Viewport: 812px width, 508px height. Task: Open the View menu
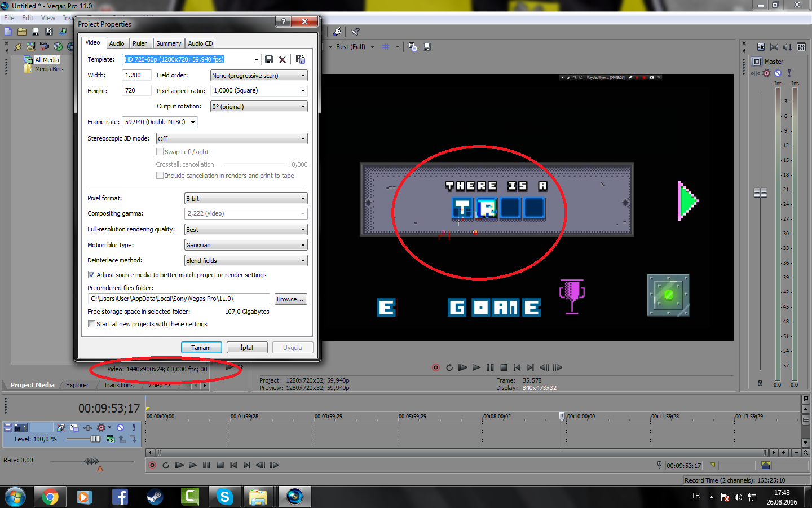(48, 18)
